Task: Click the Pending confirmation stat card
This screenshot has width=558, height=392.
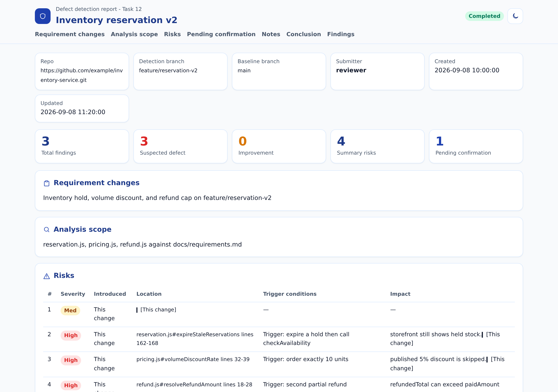Action: pos(476,146)
